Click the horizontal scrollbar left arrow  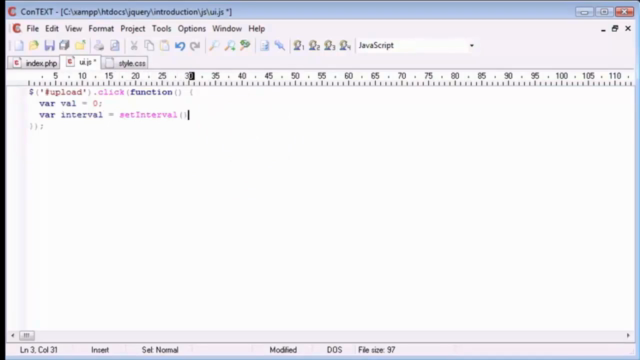[13, 336]
